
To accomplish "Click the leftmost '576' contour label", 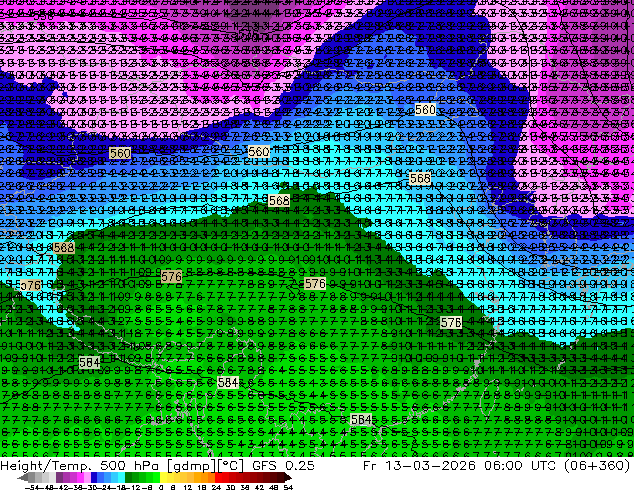I will (x=30, y=285).
